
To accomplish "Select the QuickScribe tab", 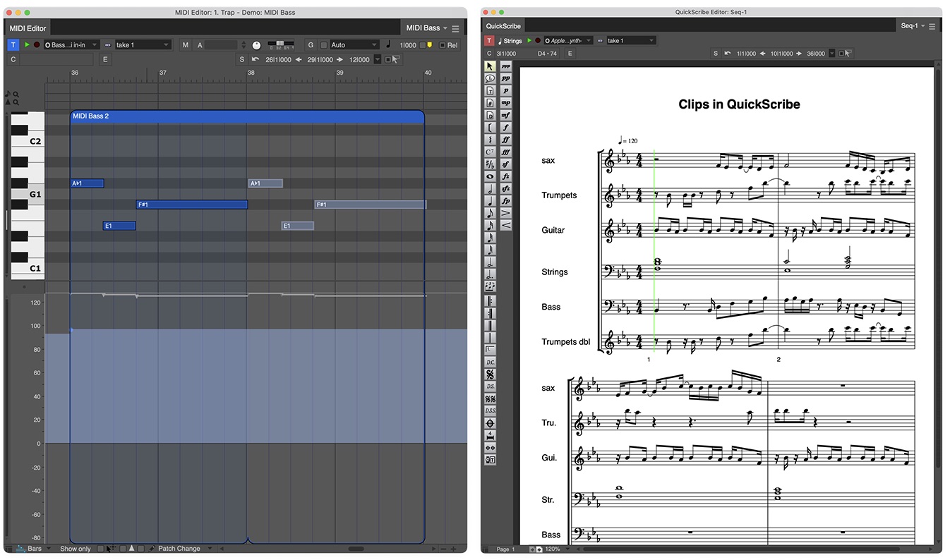I will (503, 26).
